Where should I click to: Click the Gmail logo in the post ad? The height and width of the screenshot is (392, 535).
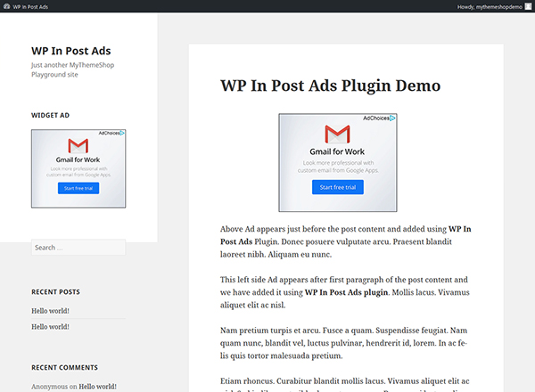337,134
